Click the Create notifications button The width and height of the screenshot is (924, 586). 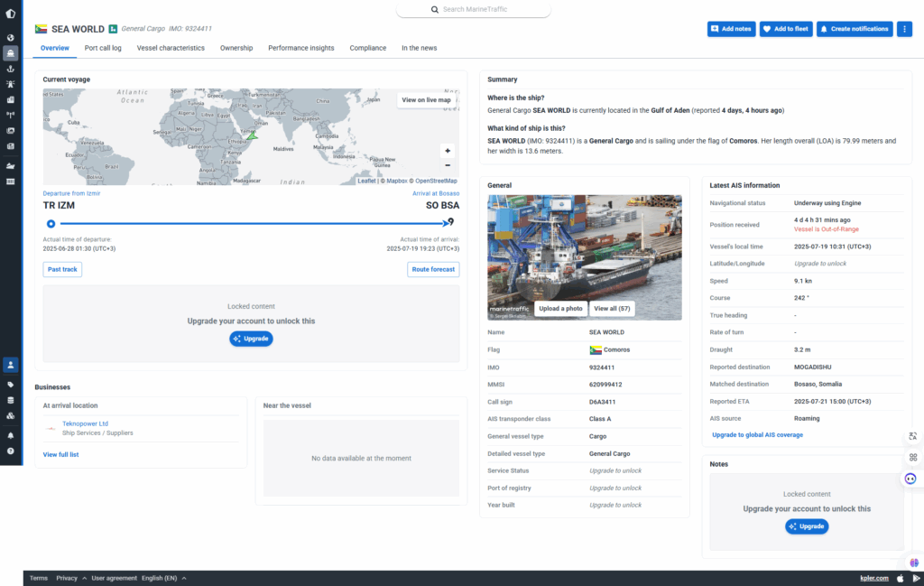[855, 29]
